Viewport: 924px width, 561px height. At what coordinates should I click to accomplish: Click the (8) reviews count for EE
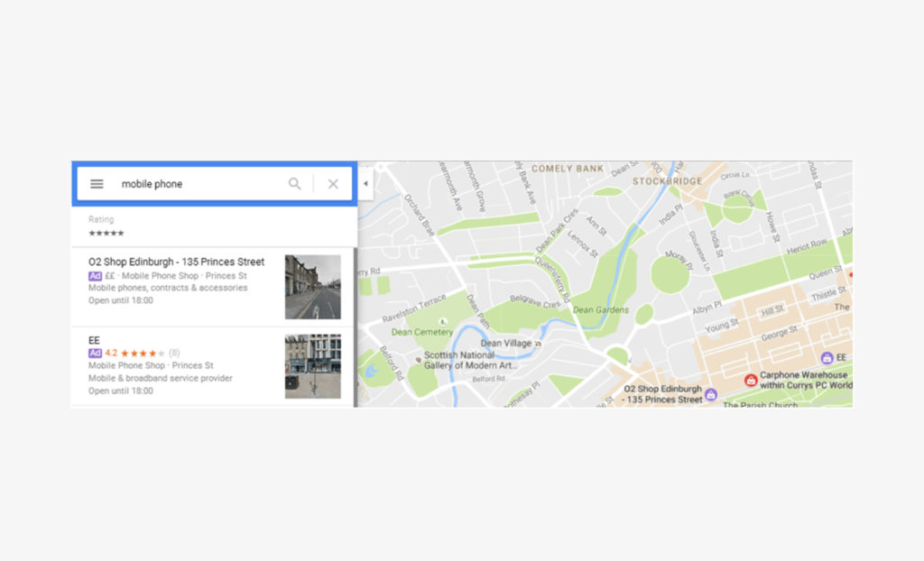174,353
